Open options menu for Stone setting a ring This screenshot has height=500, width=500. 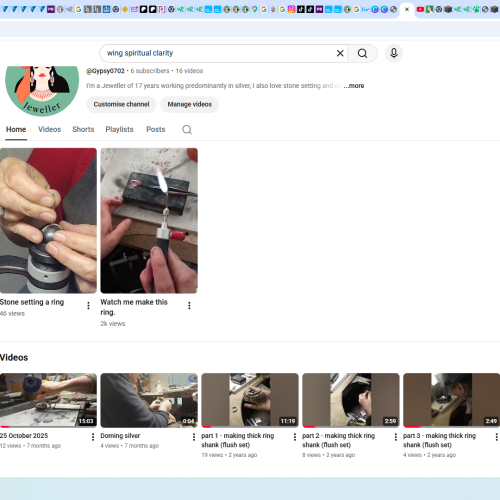pyautogui.click(x=88, y=305)
